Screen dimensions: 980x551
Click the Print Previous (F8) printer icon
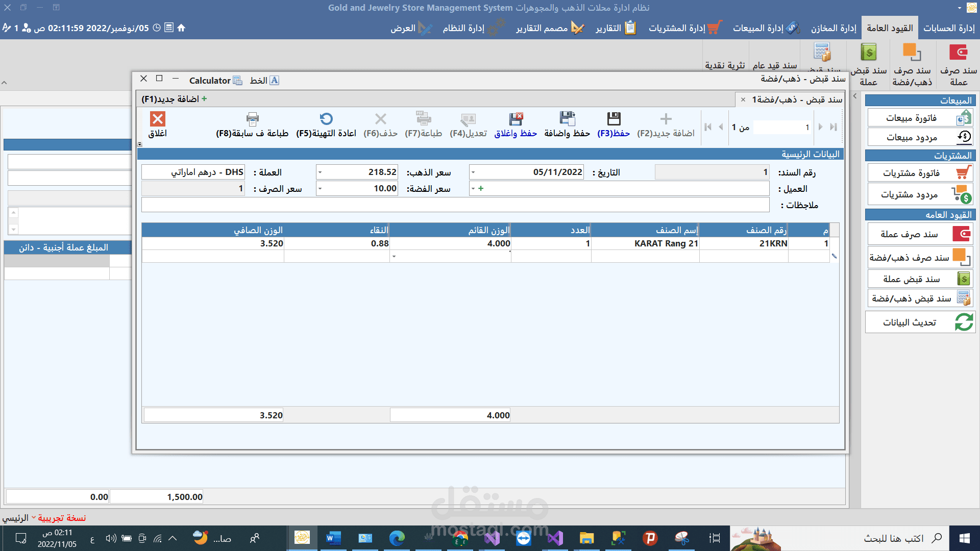(252, 119)
